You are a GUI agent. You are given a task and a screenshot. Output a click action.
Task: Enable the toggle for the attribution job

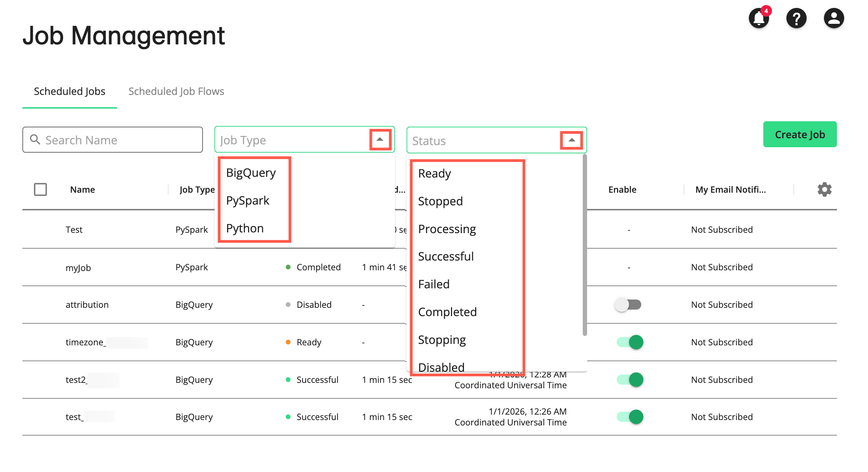click(628, 305)
